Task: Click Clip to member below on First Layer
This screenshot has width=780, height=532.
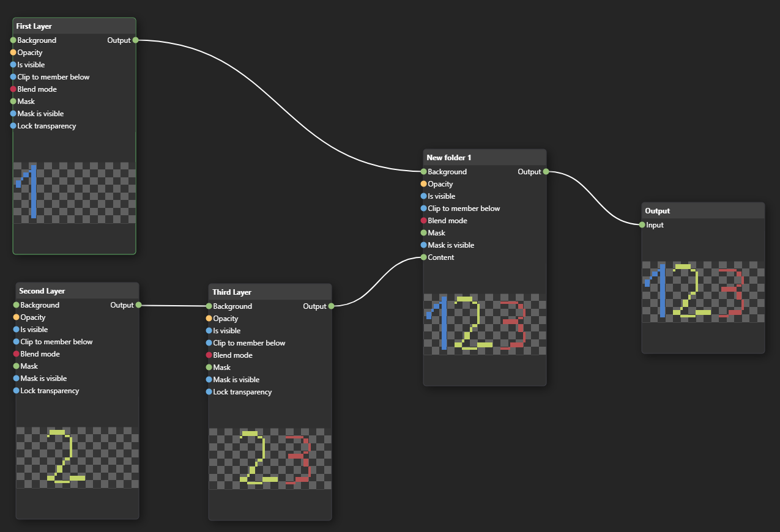Action: click(x=12, y=76)
